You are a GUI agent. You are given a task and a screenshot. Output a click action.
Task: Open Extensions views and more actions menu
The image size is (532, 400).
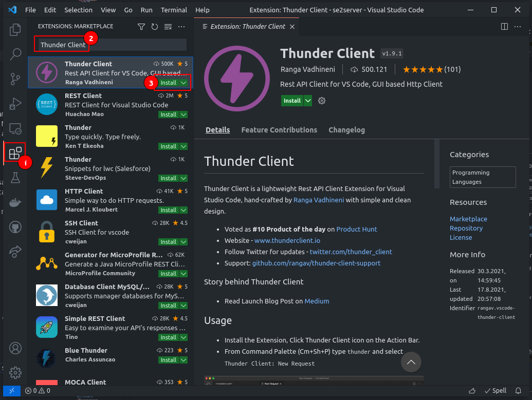[x=181, y=26]
